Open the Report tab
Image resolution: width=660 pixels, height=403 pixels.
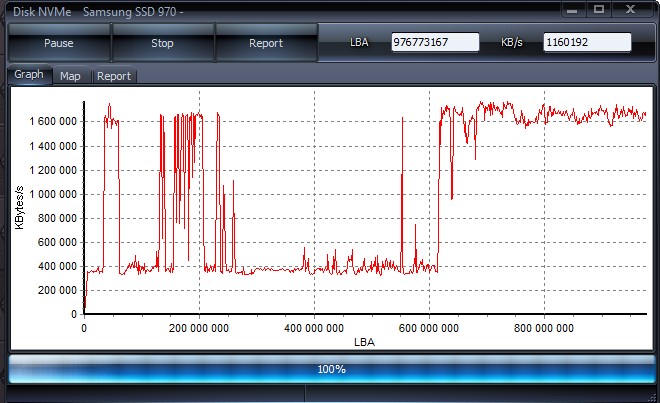click(114, 76)
